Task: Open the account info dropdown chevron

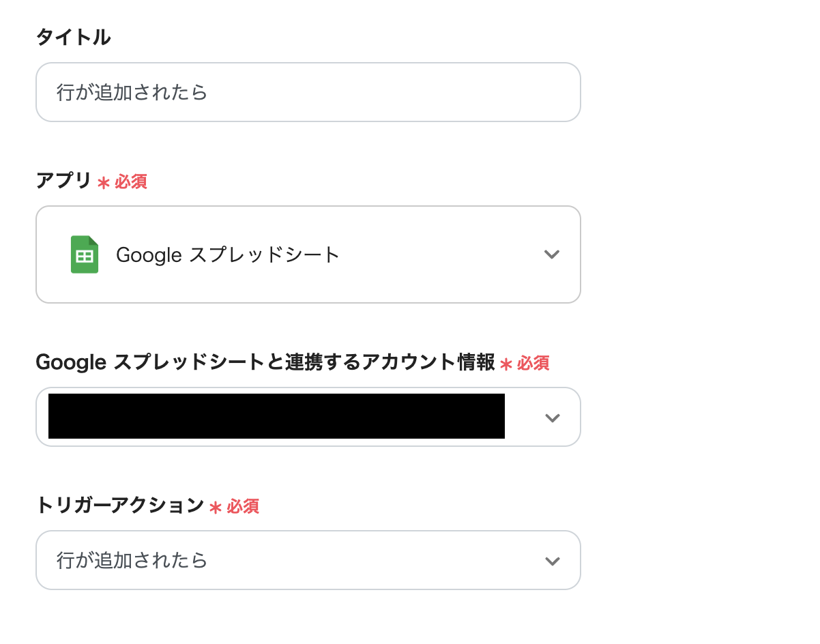Action: (552, 418)
